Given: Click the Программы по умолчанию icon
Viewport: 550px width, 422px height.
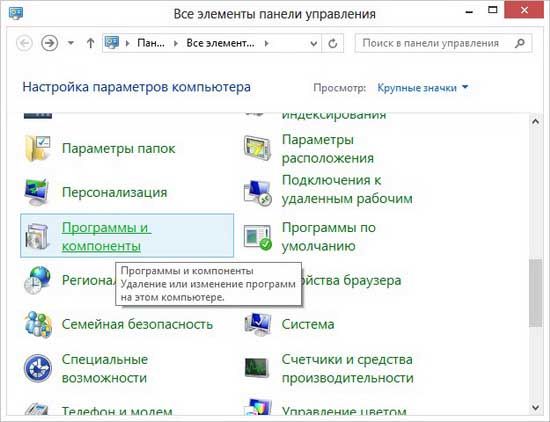Looking at the screenshot, I should [x=258, y=237].
